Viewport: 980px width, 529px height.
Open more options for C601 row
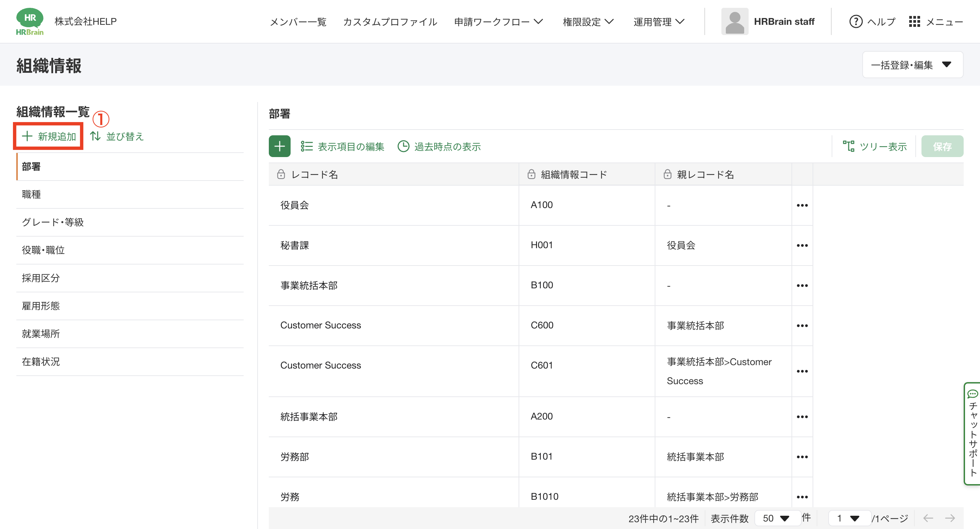pos(802,371)
